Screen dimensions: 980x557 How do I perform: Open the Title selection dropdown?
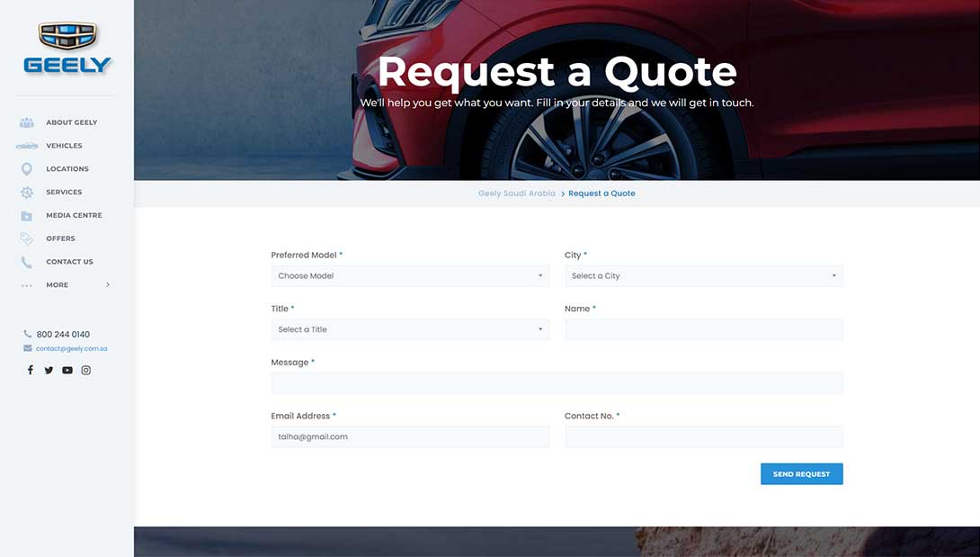pyautogui.click(x=410, y=329)
